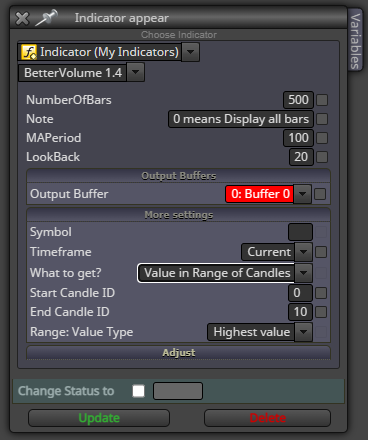Toggle the checkbox next to End Candle ID
The height and width of the screenshot is (440, 368).
321,312
